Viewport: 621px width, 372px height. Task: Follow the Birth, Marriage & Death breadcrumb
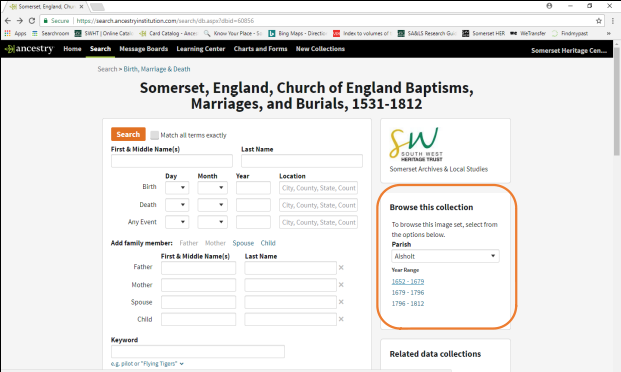(x=157, y=69)
